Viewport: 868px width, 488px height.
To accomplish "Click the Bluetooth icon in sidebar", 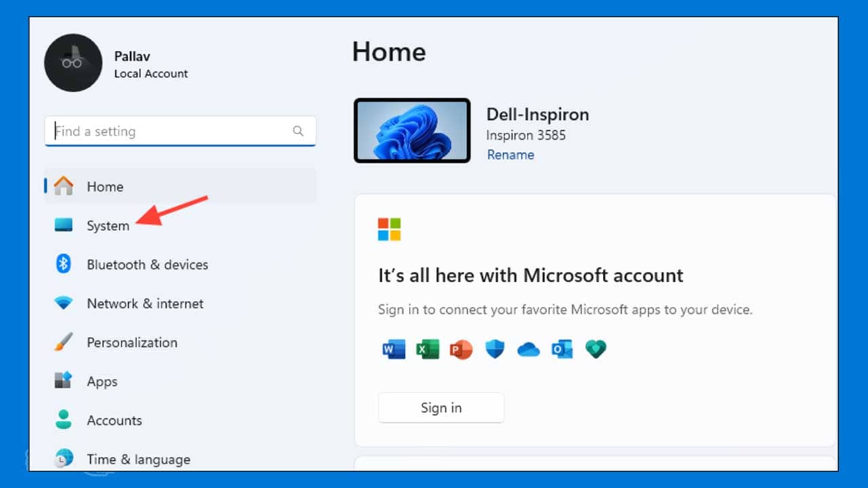I will point(64,264).
